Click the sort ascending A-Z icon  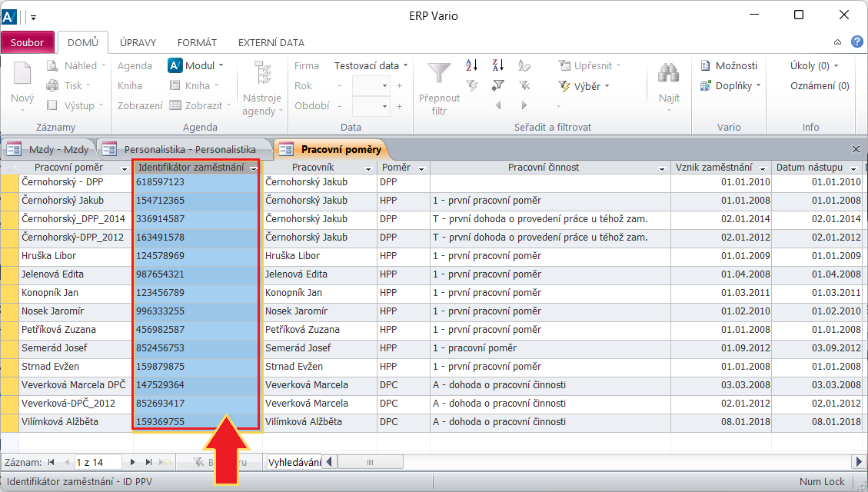click(472, 65)
